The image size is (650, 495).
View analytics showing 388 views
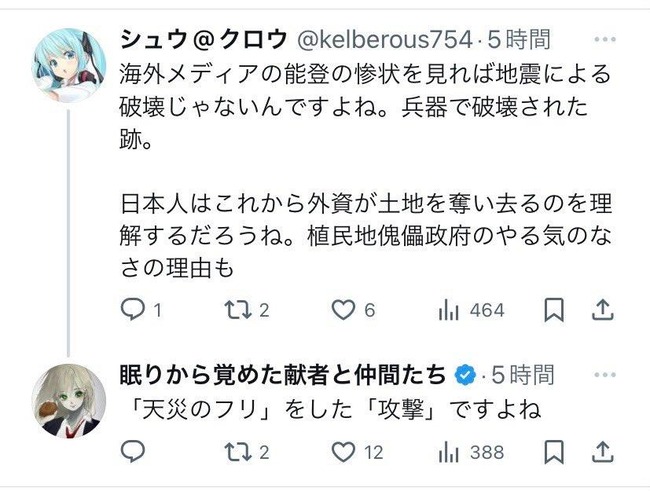click(449, 453)
